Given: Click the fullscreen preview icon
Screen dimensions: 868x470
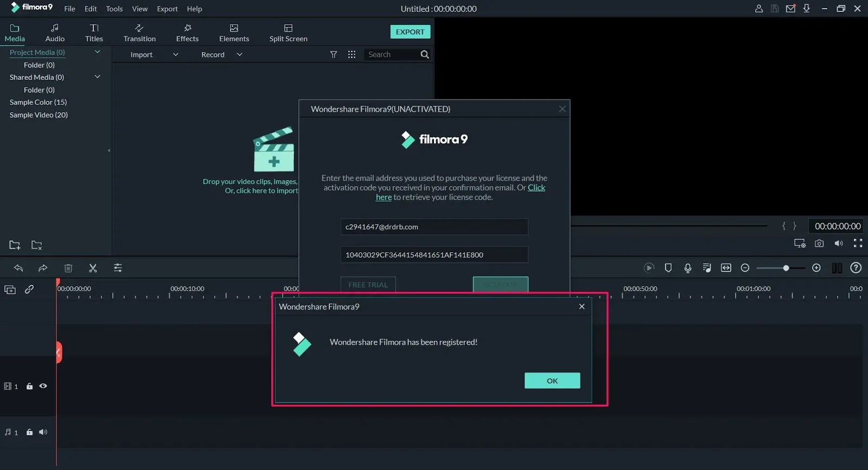Looking at the screenshot, I should tap(858, 243).
